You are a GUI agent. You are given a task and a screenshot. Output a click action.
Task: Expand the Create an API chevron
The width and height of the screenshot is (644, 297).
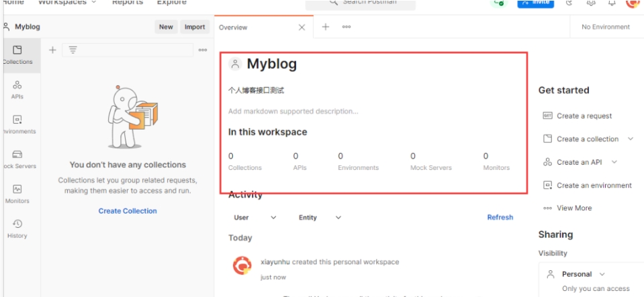pos(614,162)
